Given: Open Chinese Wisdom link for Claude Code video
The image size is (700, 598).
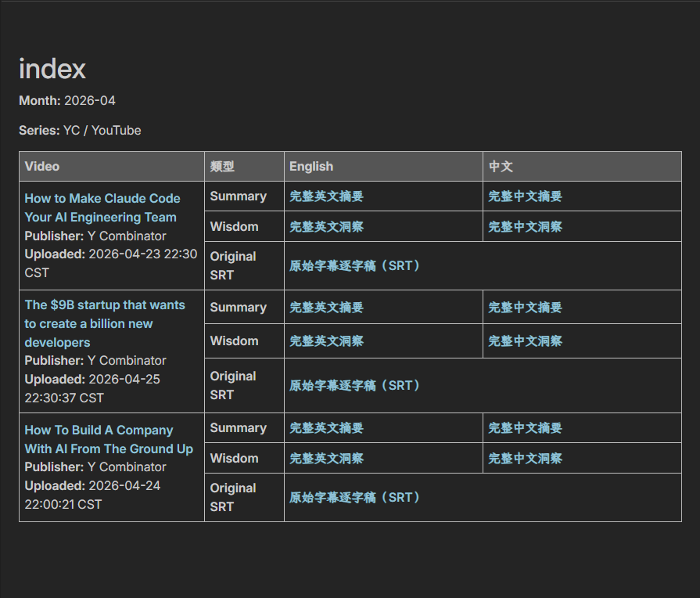Looking at the screenshot, I should pyautogui.click(x=525, y=227).
